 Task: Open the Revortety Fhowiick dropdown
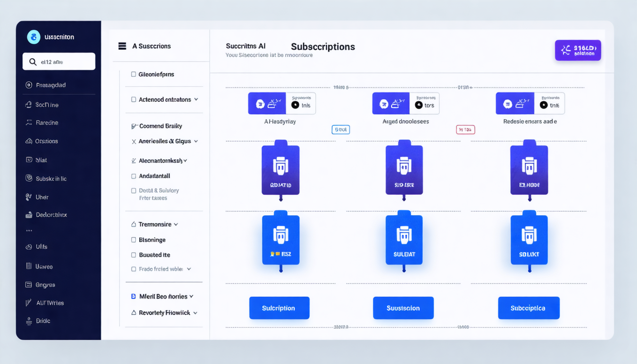[x=195, y=313]
